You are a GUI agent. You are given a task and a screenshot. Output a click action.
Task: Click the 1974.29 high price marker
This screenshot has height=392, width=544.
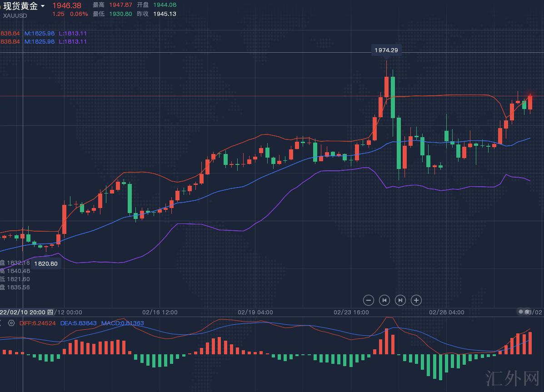click(386, 50)
